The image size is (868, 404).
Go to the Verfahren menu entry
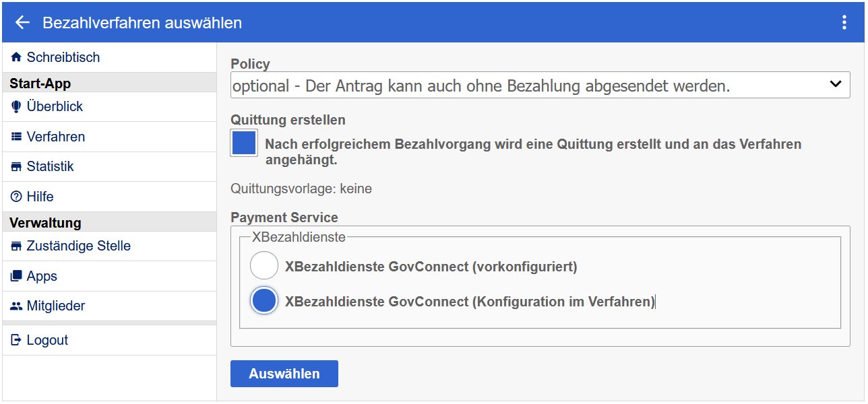(x=56, y=137)
